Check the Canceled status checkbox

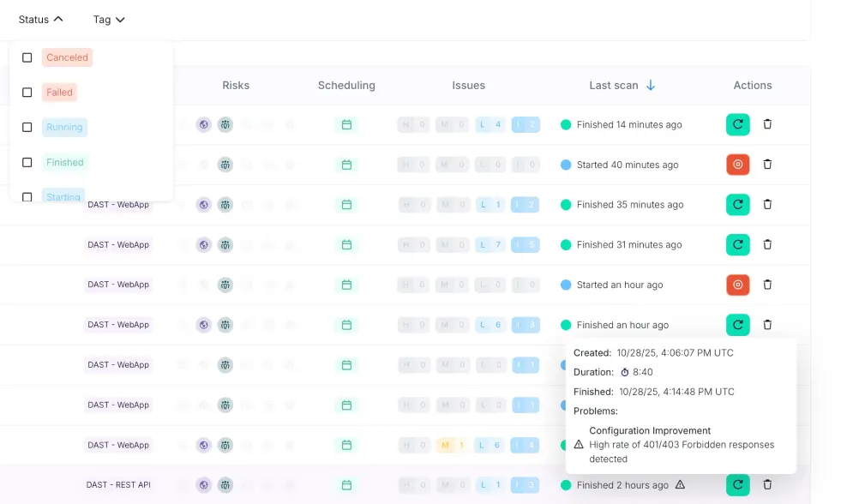[27, 57]
